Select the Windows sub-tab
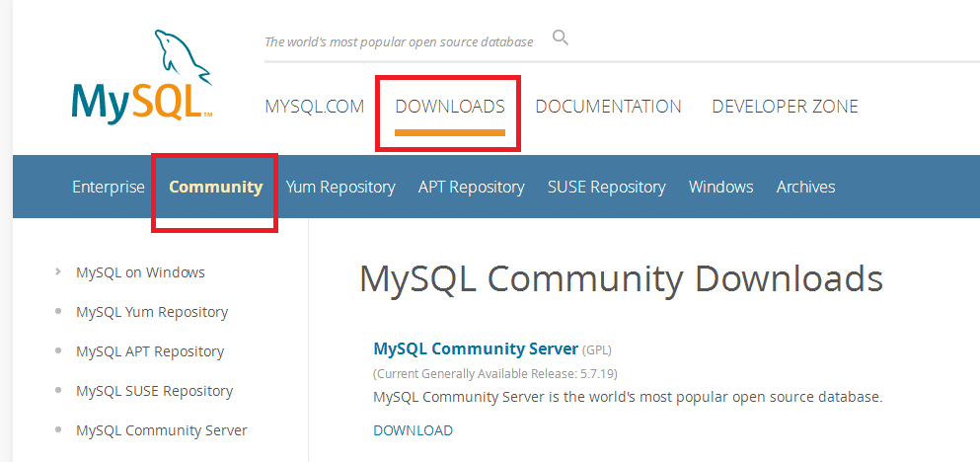 click(x=720, y=187)
